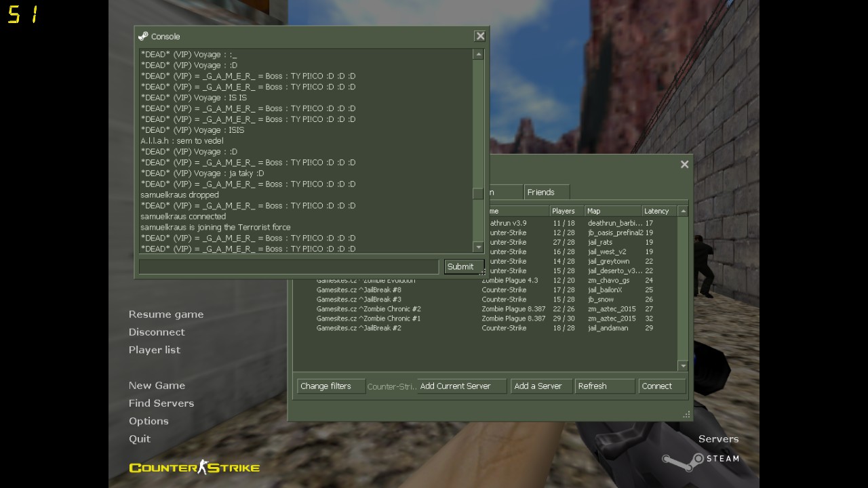Sort servers by Latency column
Viewport: 868px width, 488px height.
click(x=659, y=211)
